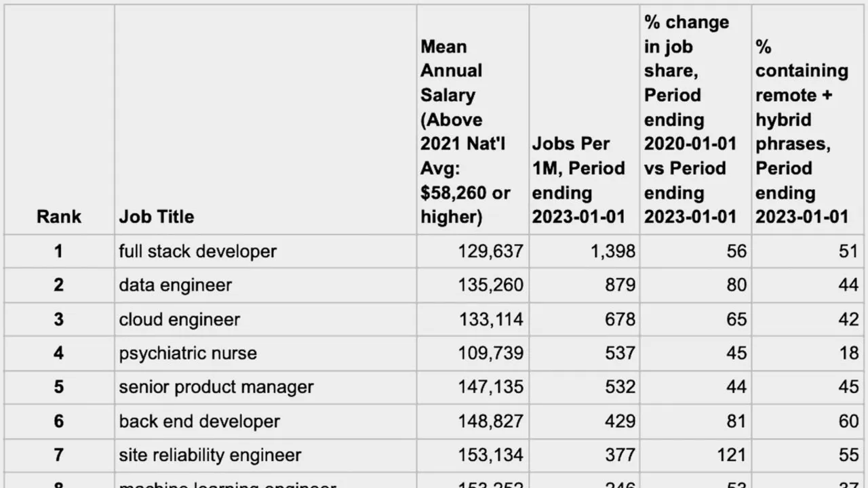The image size is (868, 488).
Task: Click the Mean Annual Salary header cell
Action: [465, 131]
